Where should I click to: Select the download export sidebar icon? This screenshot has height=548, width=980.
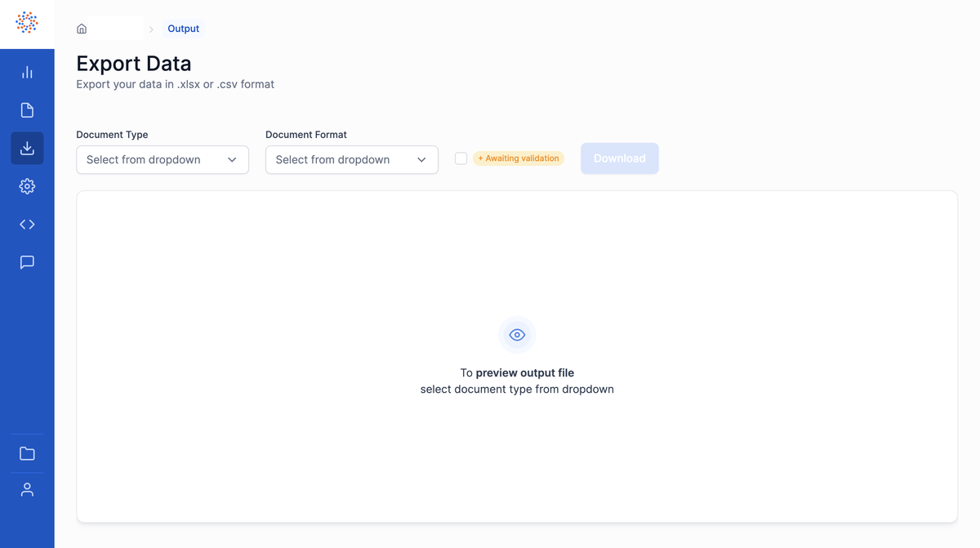click(x=27, y=149)
